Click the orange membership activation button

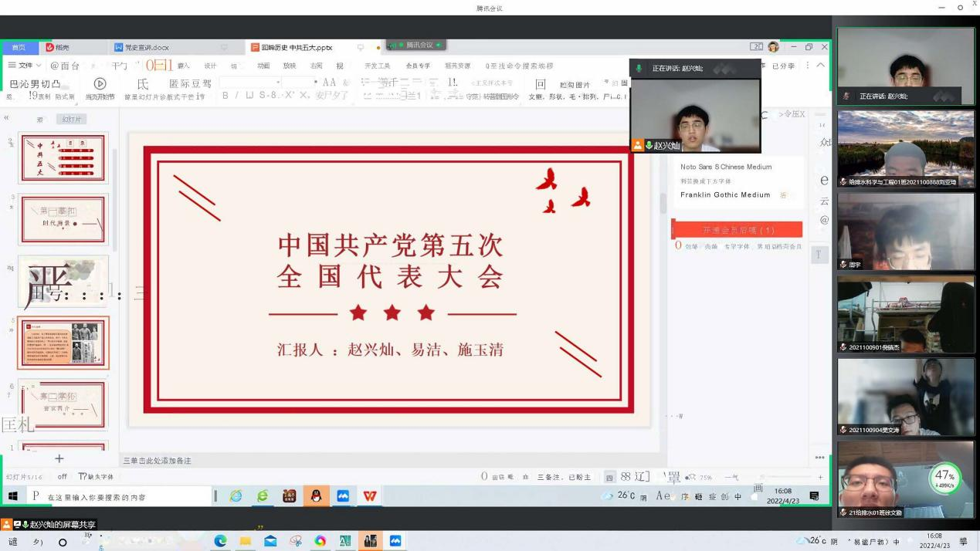(738, 230)
